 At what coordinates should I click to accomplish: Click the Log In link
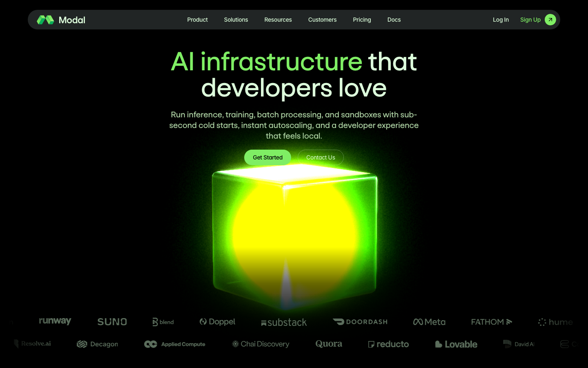point(501,20)
